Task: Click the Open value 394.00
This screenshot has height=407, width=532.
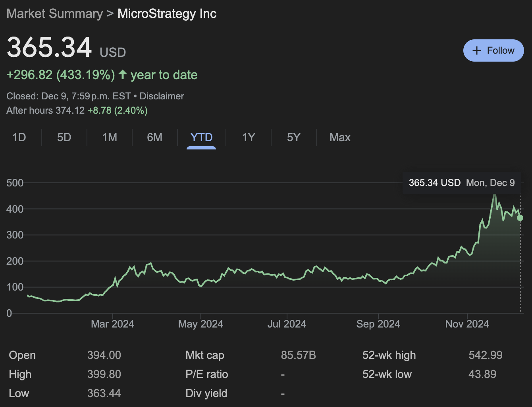Action: 104,355
